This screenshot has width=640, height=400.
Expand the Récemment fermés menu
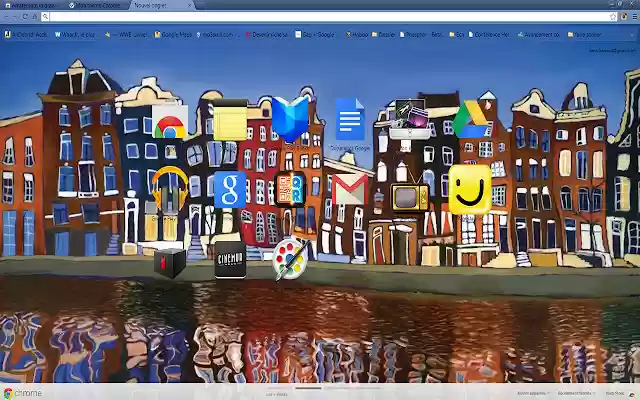(576, 393)
